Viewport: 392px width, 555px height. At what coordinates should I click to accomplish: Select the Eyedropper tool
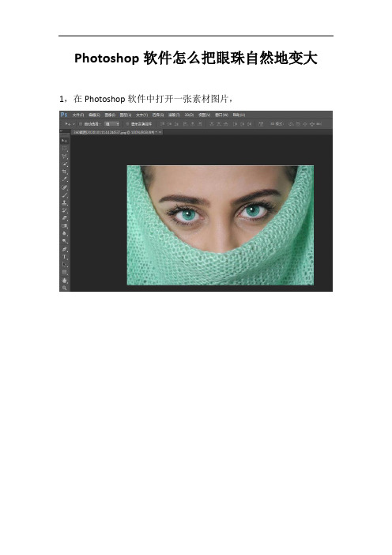(64, 179)
